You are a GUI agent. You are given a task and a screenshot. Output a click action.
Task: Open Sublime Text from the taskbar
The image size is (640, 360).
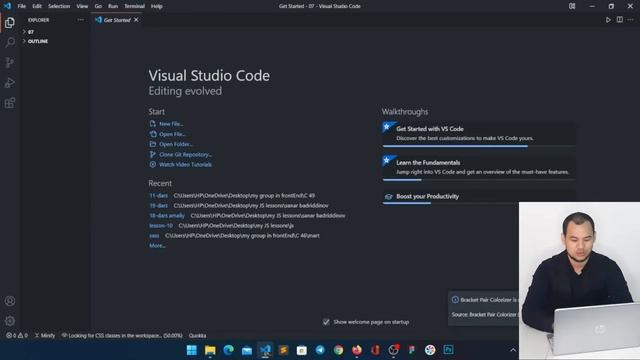(x=283, y=350)
